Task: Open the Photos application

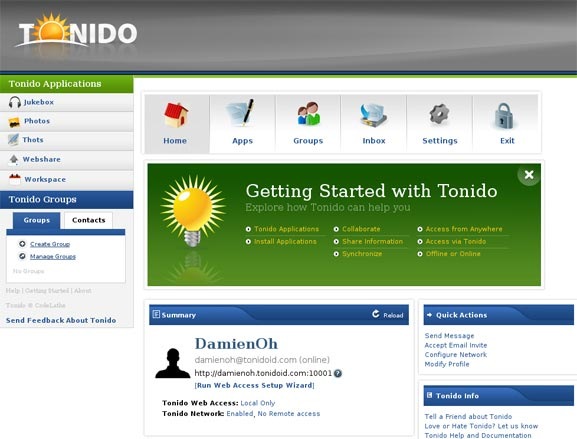Action: pyautogui.click(x=67, y=121)
